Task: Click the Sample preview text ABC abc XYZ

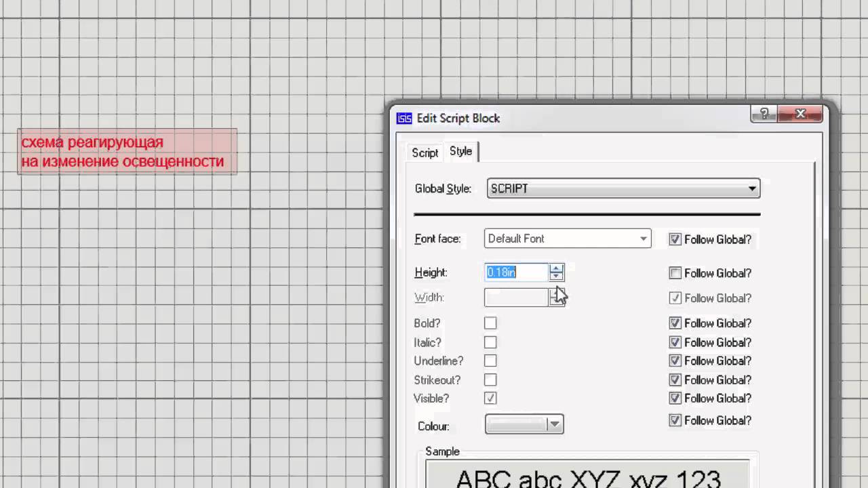Action: pos(588,479)
